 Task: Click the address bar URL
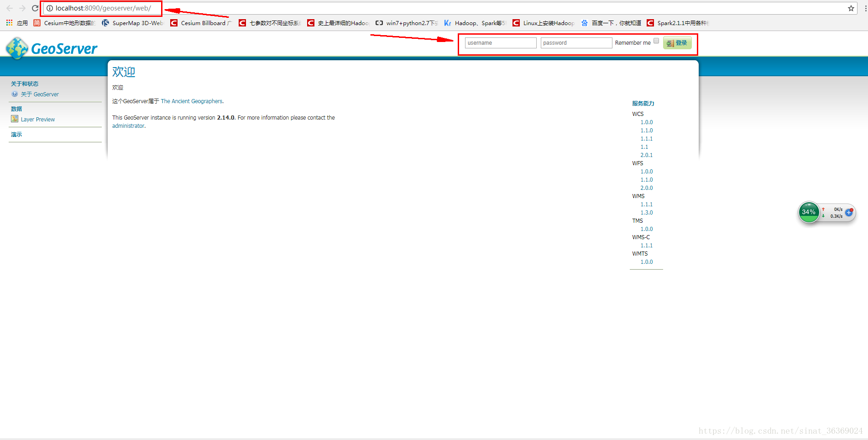(103, 8)
